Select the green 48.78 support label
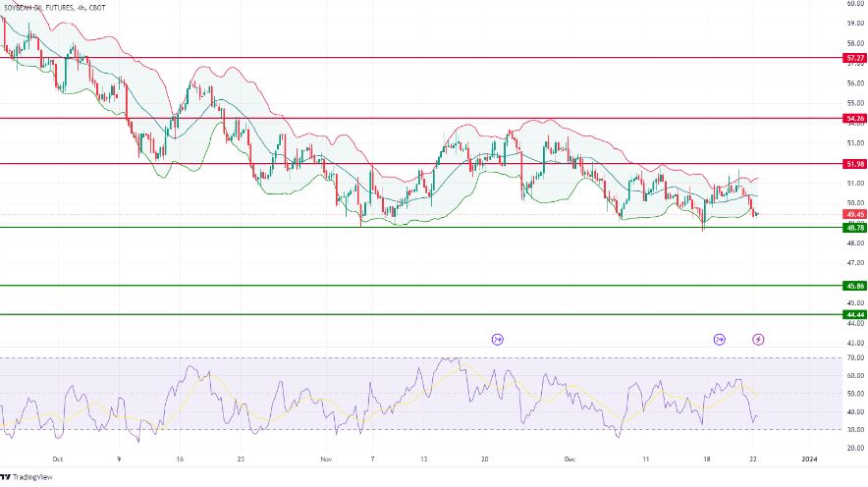868x487 pixels. (854, 227)
